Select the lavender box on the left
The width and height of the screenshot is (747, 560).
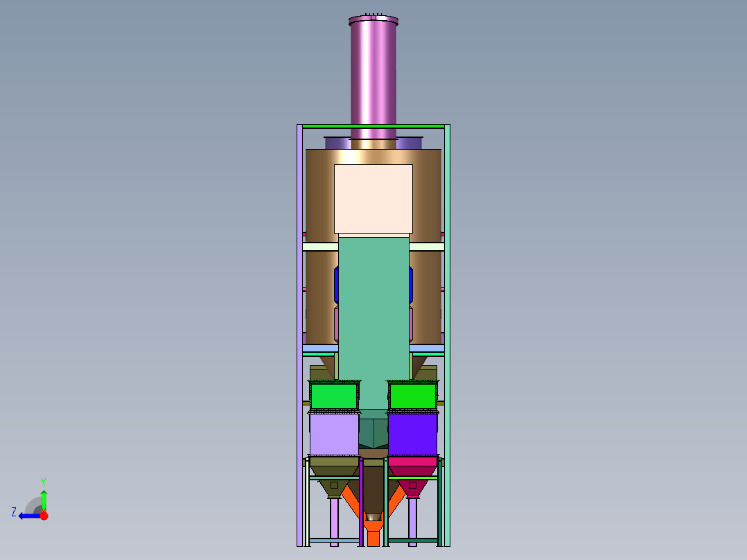click(334, 434)
